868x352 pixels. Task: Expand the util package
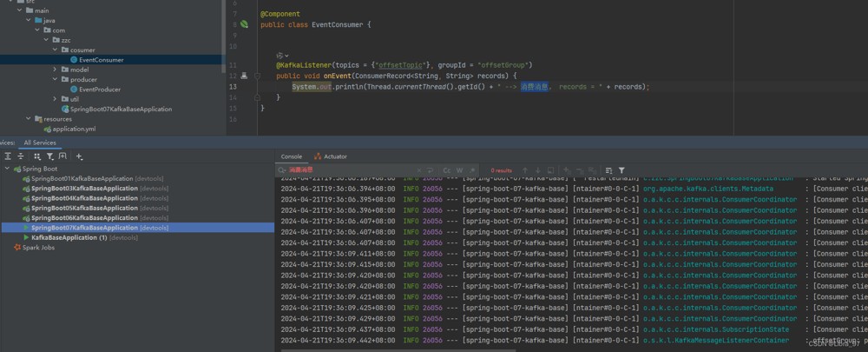coord(55,99)
